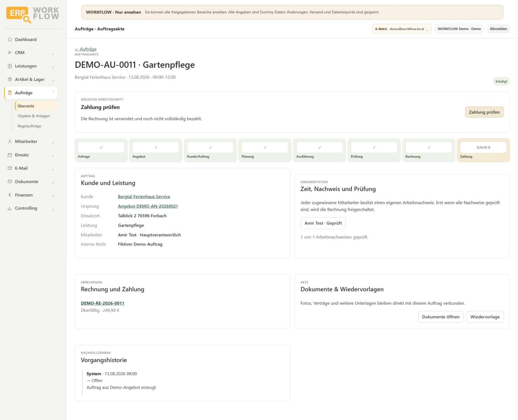This screenshot has height=420, width=518.
Task: Click Dokumente öffnen button
Action: coord(441,317)
